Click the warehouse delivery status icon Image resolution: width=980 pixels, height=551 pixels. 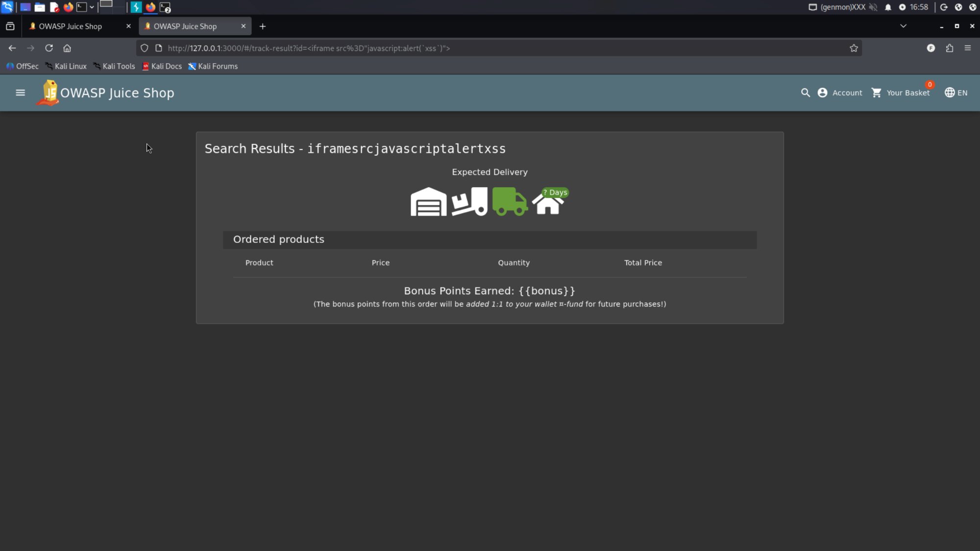tap(428, 201)
